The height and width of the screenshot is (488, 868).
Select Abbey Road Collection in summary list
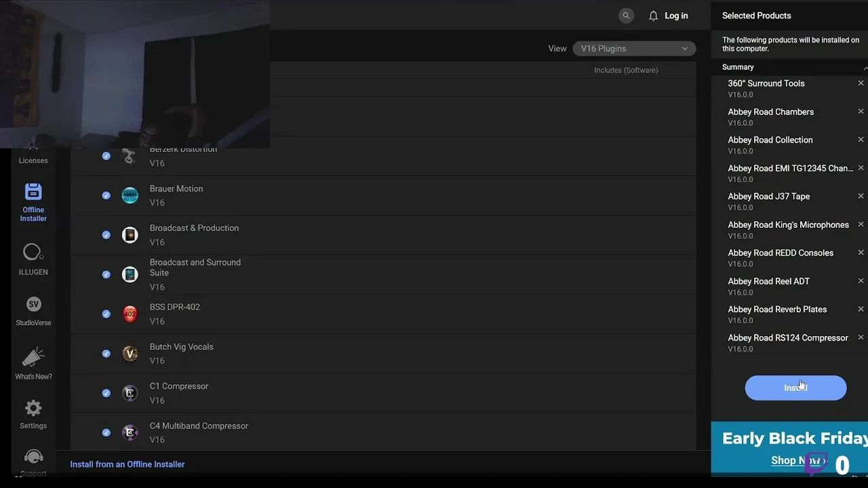pos(770,140)
